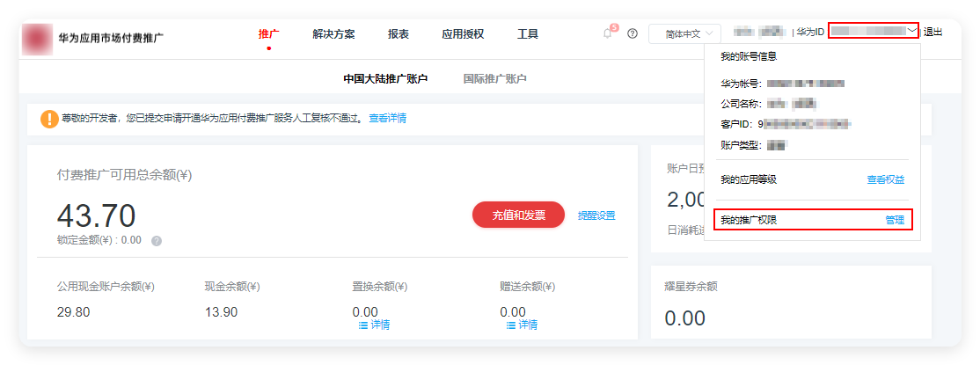The width and height of the screenshot is (980, 365).
Task: Click the 退出 logout link
Action: 933,32
